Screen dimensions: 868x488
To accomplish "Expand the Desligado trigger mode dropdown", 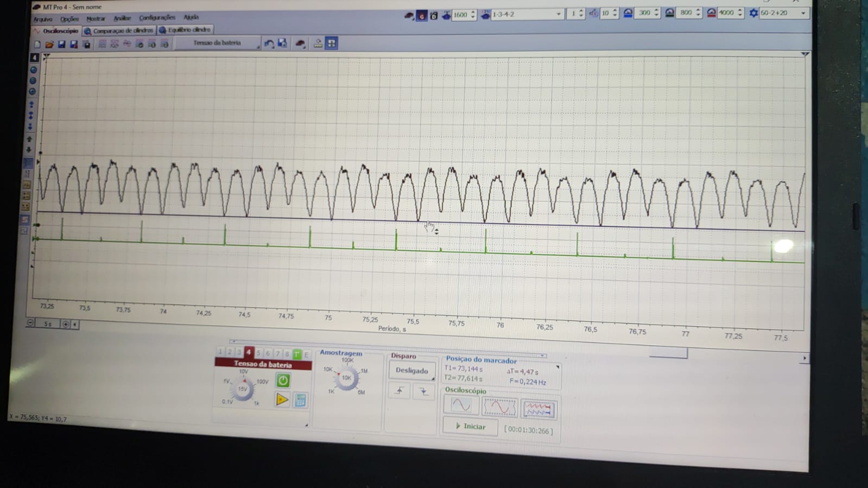I will (x=412, y=371).
